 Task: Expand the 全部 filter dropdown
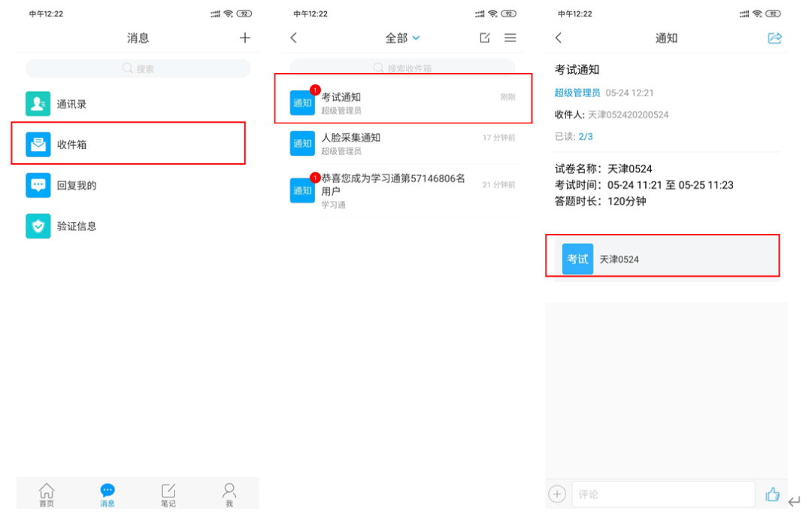point(402,38)
